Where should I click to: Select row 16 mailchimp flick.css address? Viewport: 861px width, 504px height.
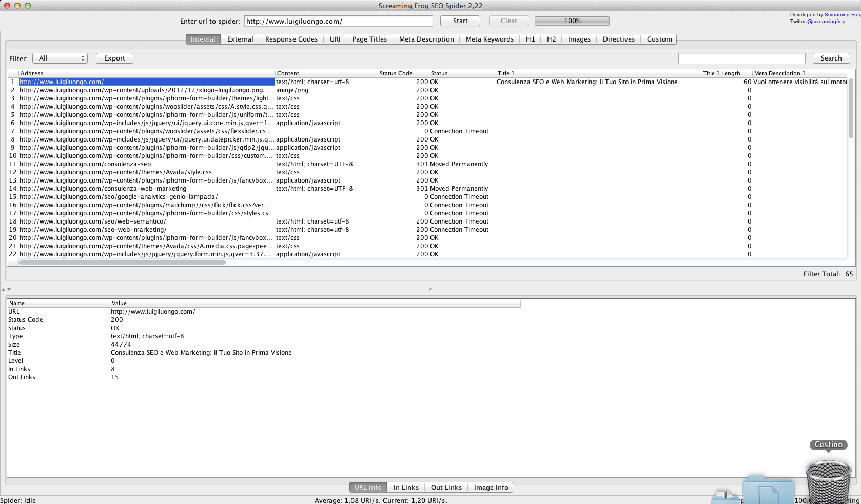click(x=147, y=205)
